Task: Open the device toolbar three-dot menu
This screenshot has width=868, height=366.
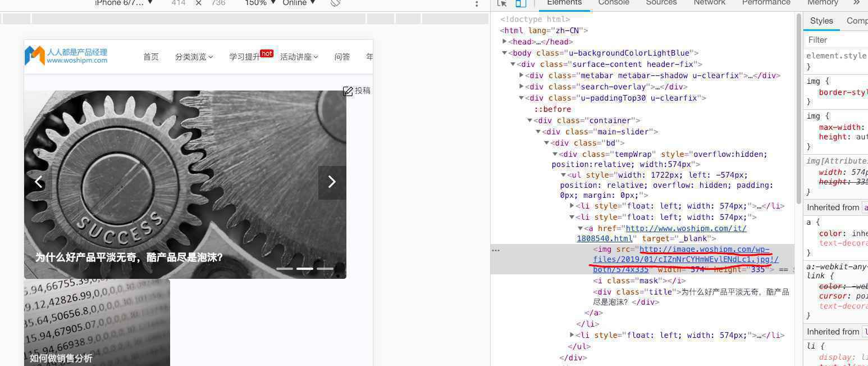Action: coord(477,3)
